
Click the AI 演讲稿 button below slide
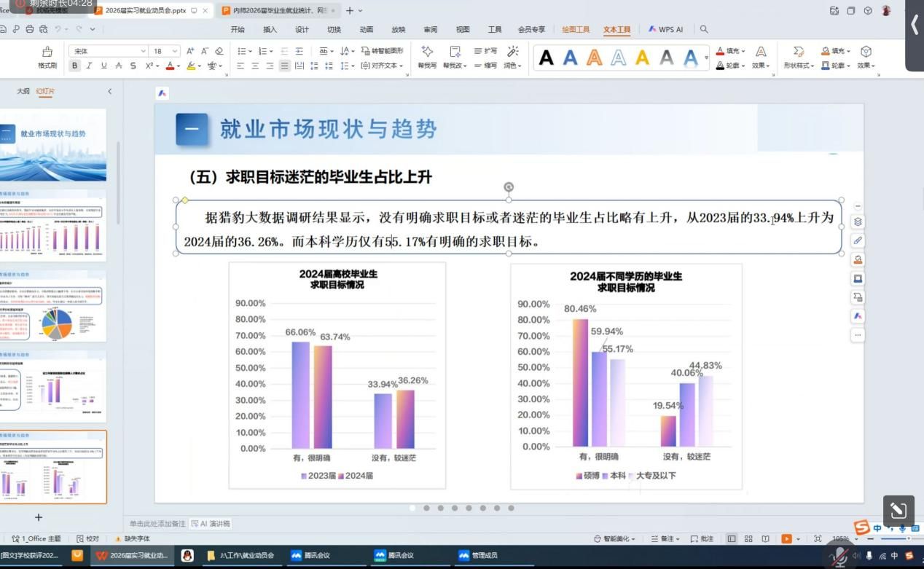pos(210,523)
